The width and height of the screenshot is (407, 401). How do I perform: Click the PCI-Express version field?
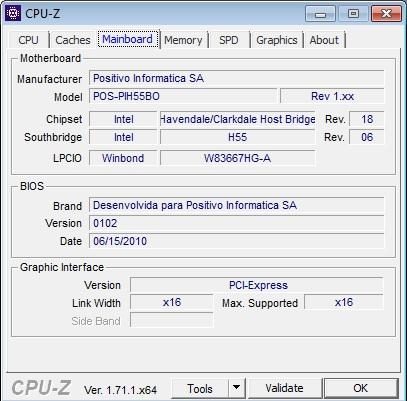coord(256,285)
